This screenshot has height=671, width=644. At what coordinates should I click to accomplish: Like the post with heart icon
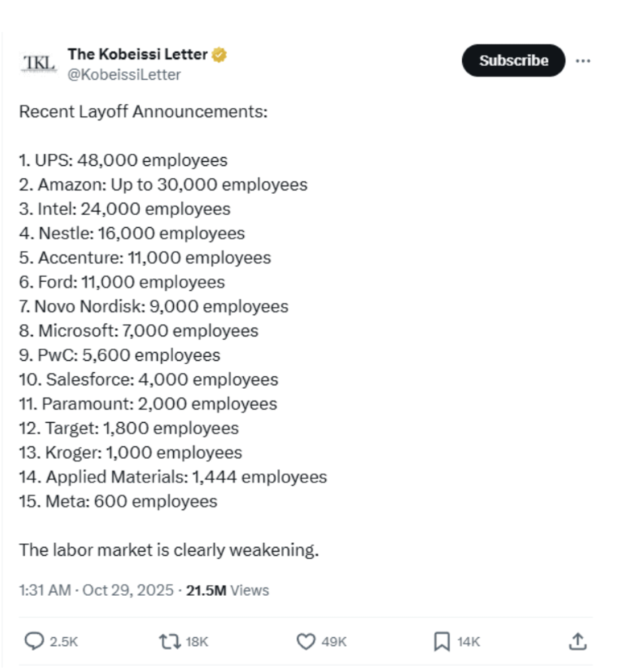(306, 641)
